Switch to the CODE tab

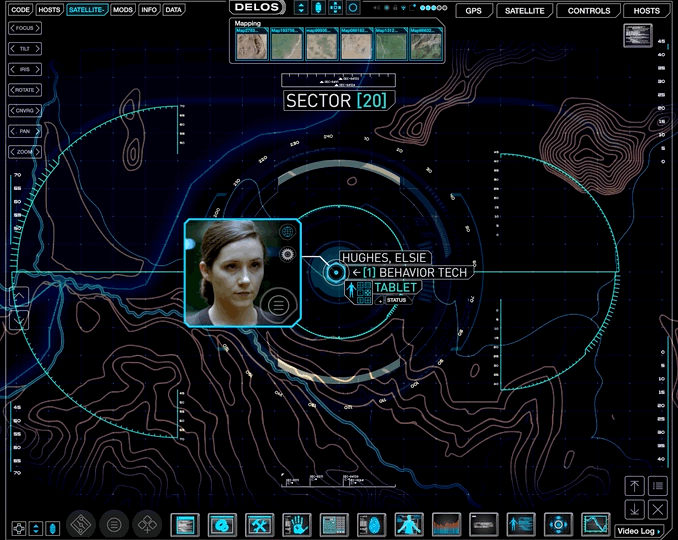click(20, 10)
